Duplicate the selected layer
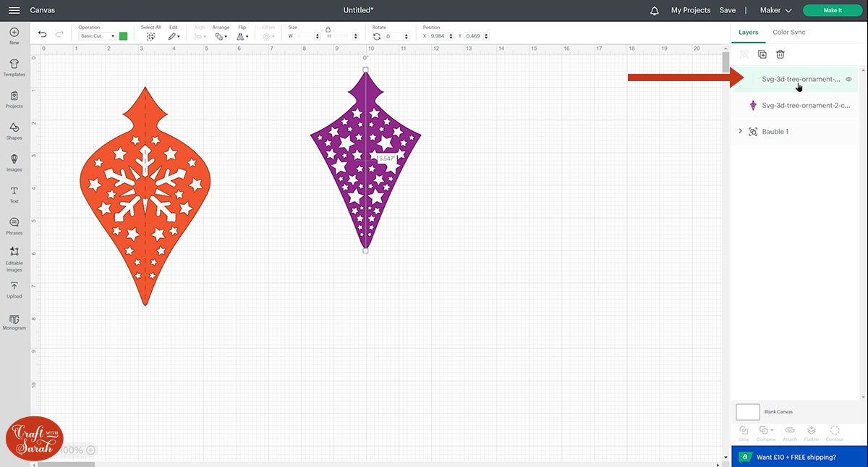This screenshot has height=467, width=868. 762,54
